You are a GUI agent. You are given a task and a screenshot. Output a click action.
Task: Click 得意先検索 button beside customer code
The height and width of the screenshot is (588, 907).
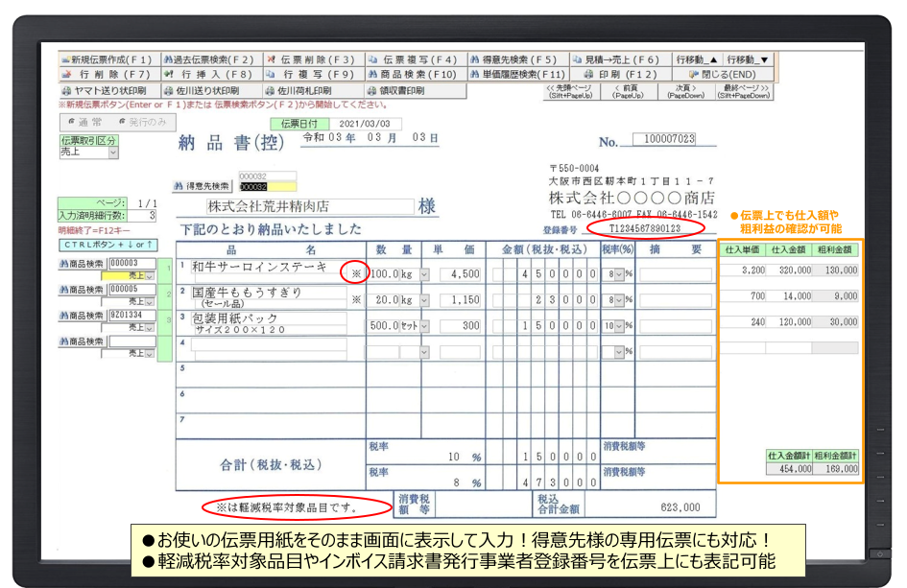pos(203,186)
